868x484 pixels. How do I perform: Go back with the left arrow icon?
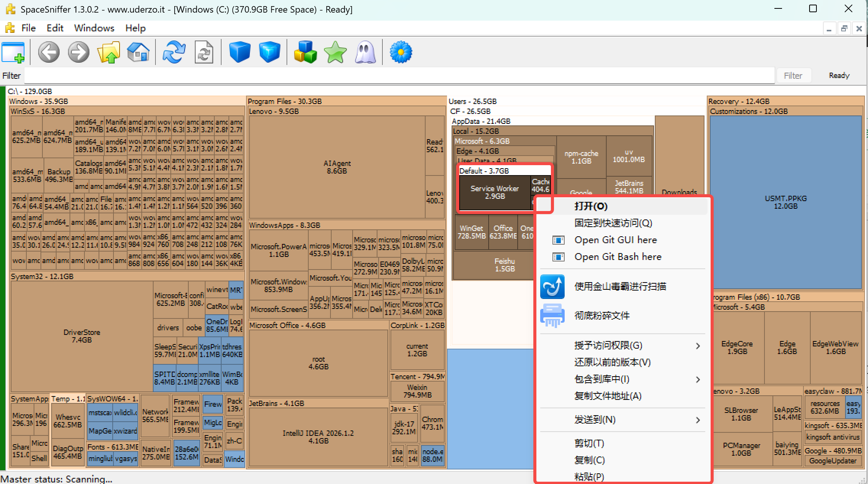[x=49, y=52]
